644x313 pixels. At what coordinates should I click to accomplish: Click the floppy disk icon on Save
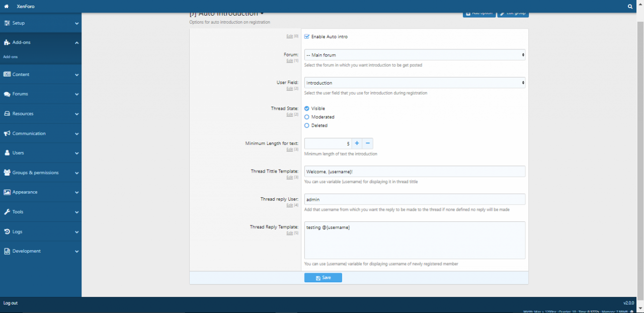(318, 278)
